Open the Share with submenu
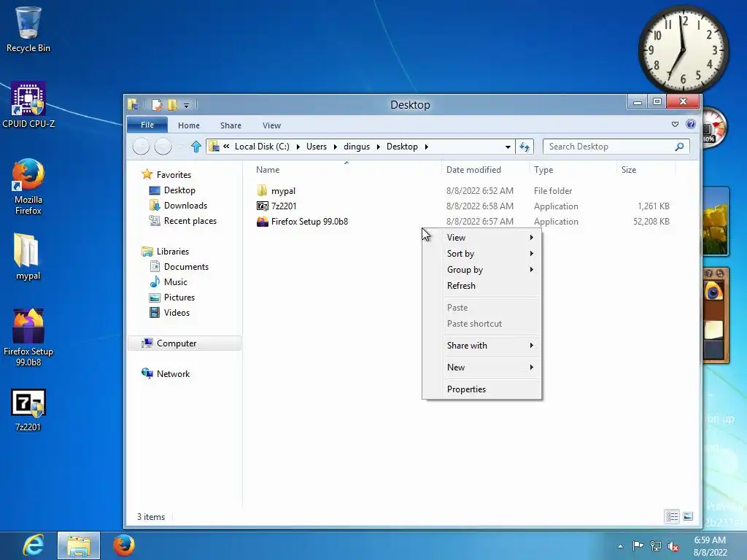The height and width of the screenshot is (560, 747). tap(481, 345)
